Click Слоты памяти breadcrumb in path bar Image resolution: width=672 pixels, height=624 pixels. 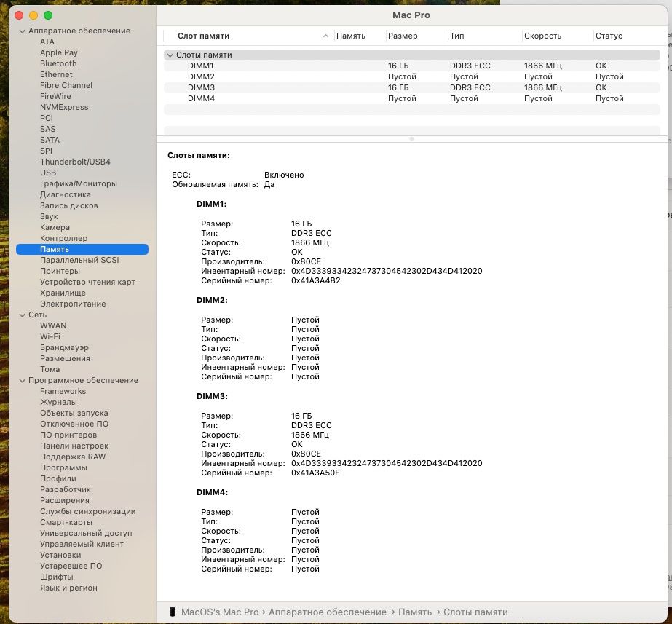pyautogui.click(x=475, y=612)
